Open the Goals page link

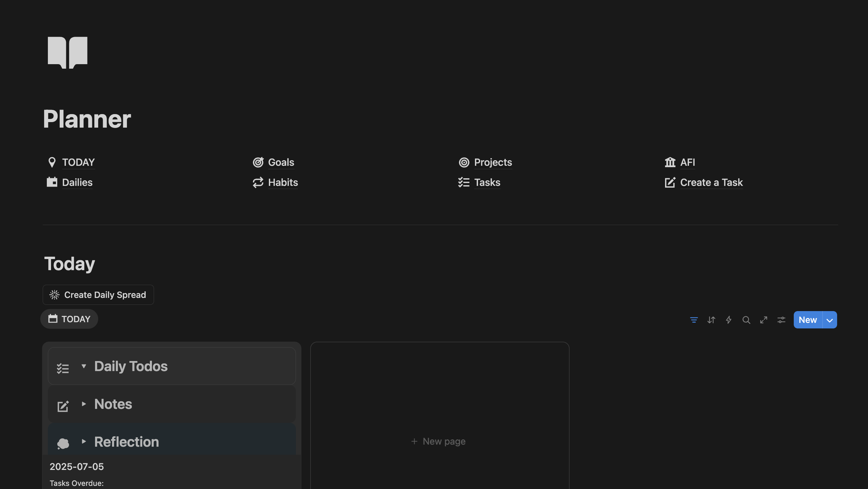pyautogui.click(x=281, y=162)
